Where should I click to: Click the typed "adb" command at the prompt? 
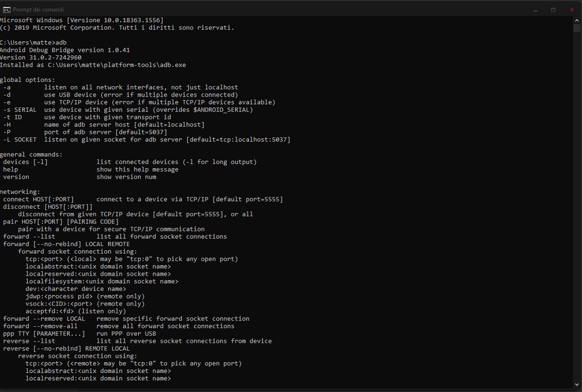pyautogui.click(x=61, y=42)
